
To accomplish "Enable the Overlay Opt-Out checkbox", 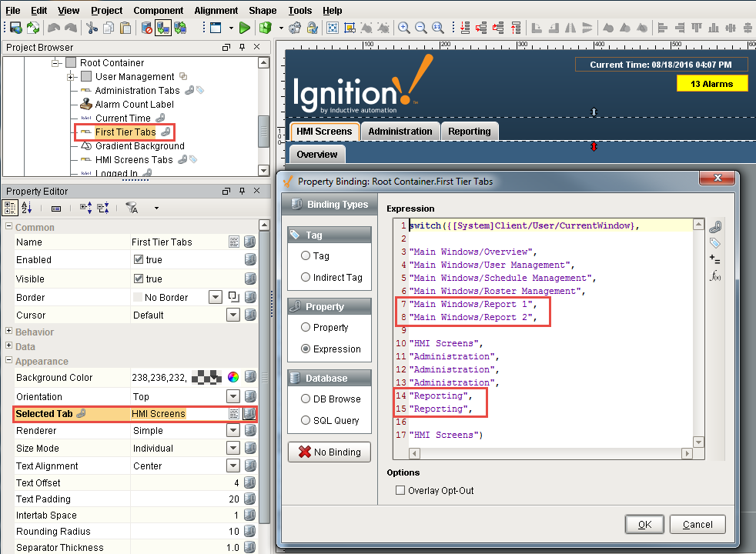I will point(400,490).
